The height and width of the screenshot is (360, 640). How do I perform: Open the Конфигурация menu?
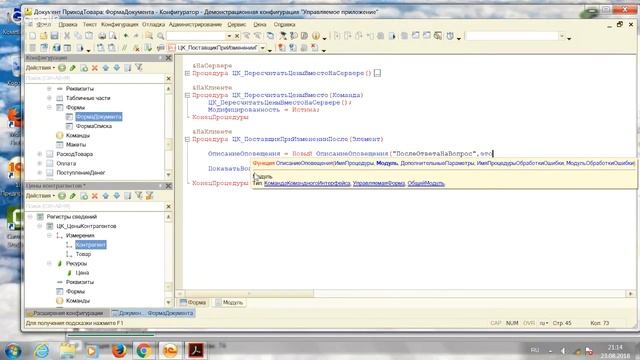119,24
